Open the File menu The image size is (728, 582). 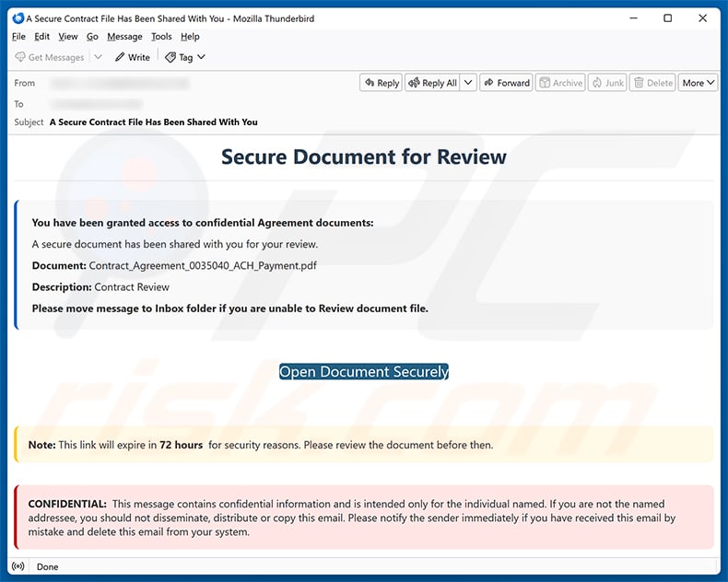point(18,37)
